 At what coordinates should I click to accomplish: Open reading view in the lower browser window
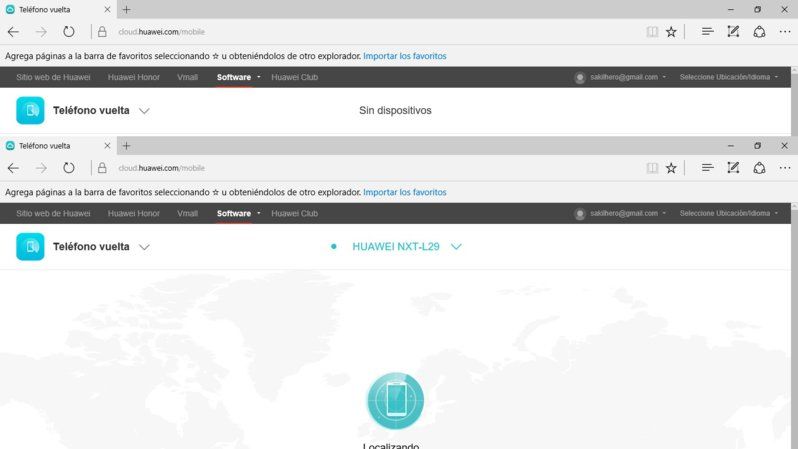pos(652,168)
